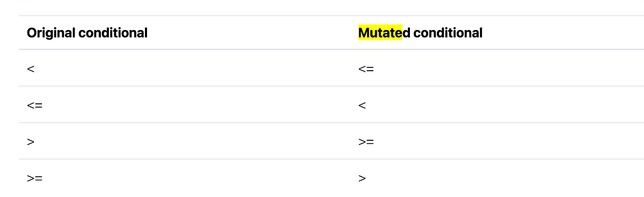The image size is (644, 197).
Task: Select the ">=" cell under Mutated conditional
Action: coord(366,141)
